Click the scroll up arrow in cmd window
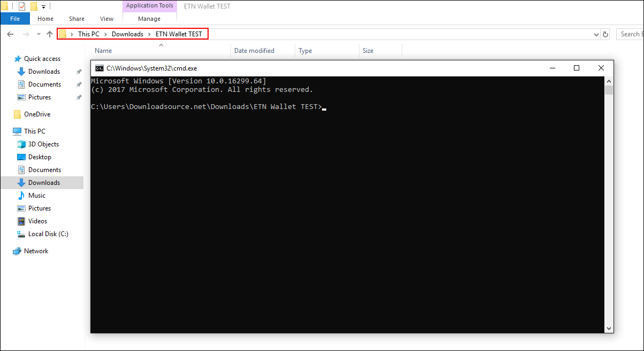 (x=609, y=81)
